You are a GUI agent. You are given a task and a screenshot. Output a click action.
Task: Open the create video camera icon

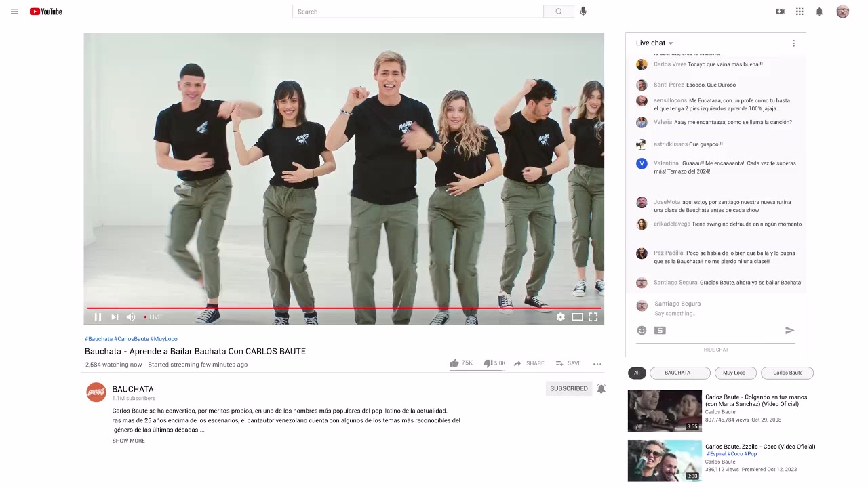(x=780, y=12)
